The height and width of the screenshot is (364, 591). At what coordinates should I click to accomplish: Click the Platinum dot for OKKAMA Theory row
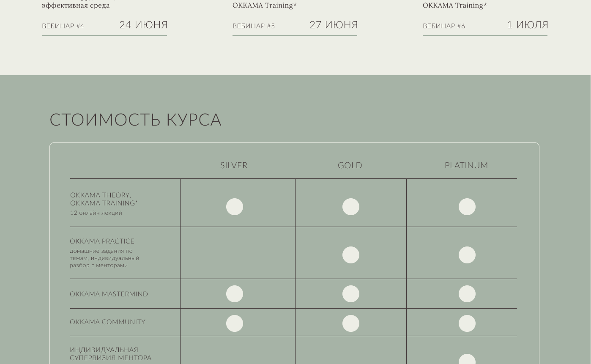pos(467,207)
